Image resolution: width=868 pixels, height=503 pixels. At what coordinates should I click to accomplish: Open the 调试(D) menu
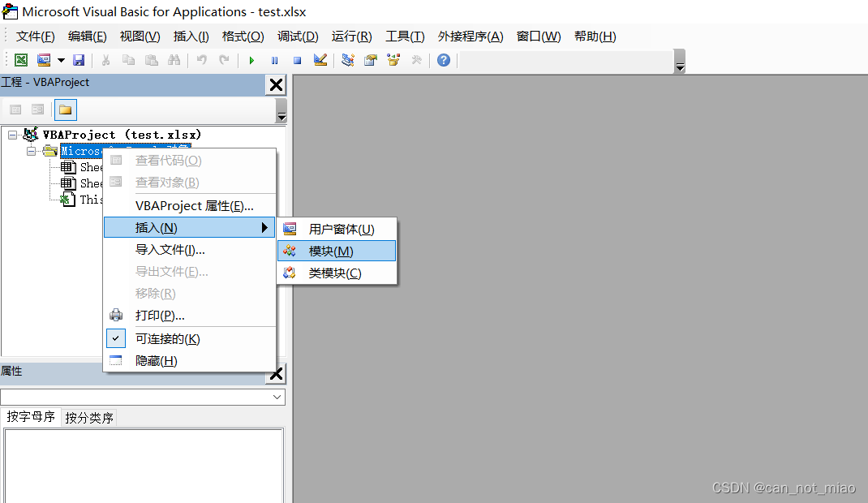tap(298, 37)
